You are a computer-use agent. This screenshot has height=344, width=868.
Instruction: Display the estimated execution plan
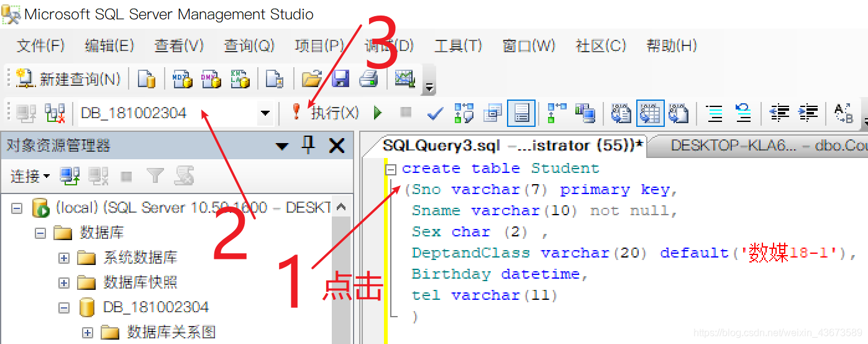[x=464, y=113]
